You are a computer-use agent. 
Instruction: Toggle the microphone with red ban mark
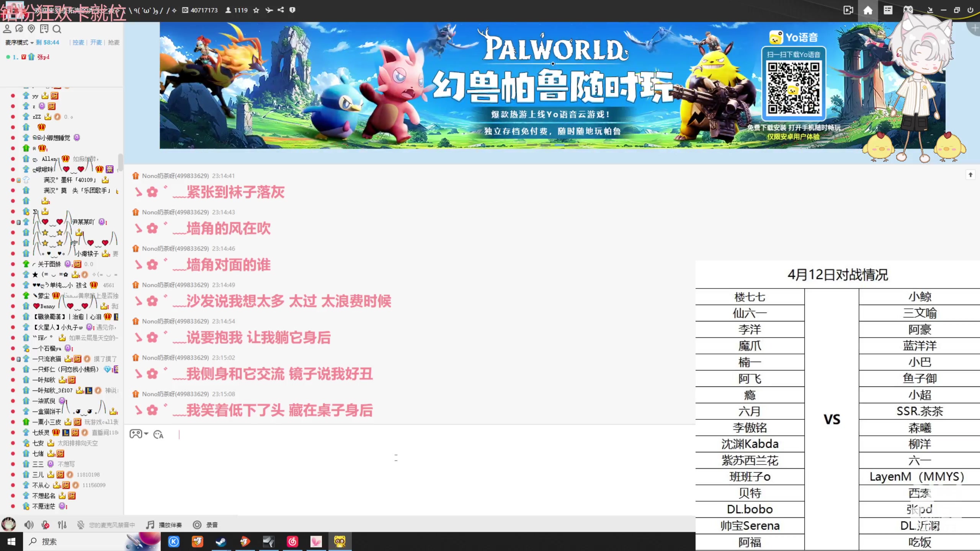pyautogui.click(x=46, y=525)
